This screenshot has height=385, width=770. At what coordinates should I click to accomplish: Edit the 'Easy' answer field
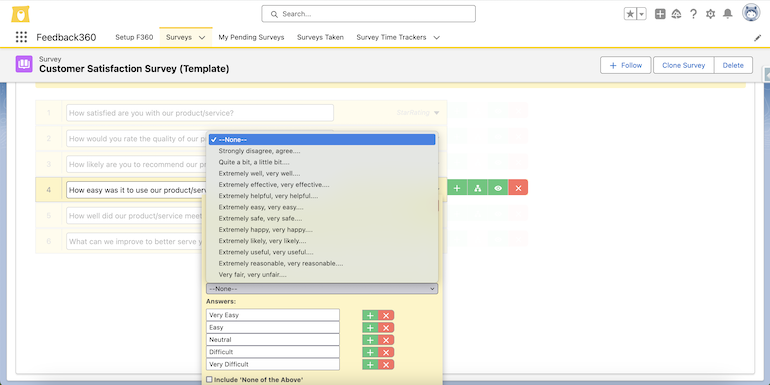click(x=273, y=327)
